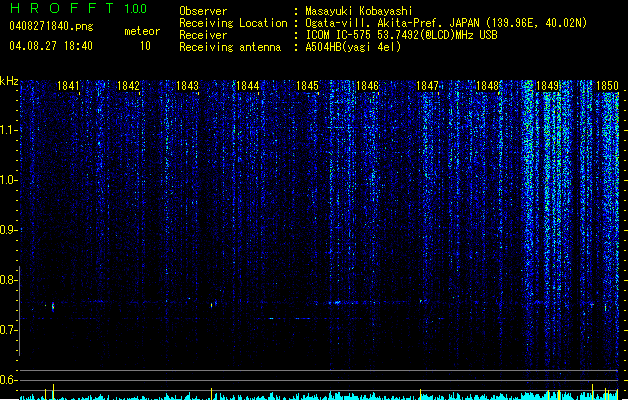Screen dimensions: 629x400
Task: Click the 0.9 kHz axis label
Action: (x=8, y=230)
